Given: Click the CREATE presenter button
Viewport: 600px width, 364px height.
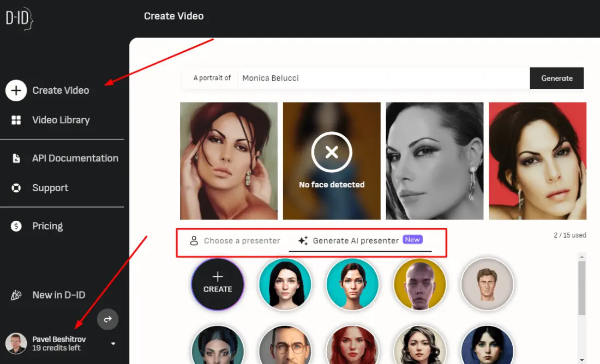Looking at the screenshot, I should [x=217, y=284].
